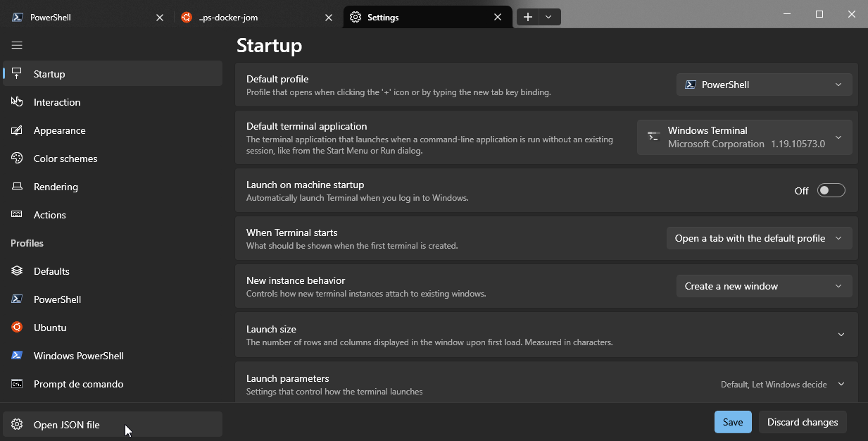Select the Appearance brush icon in sidebar
Viewport: 868px width, 441px height.
click(17, 130)
